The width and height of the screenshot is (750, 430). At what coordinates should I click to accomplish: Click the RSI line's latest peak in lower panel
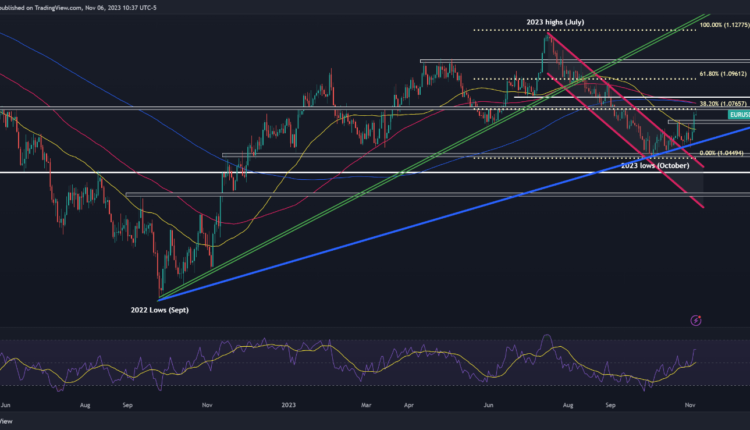point(694,349)
